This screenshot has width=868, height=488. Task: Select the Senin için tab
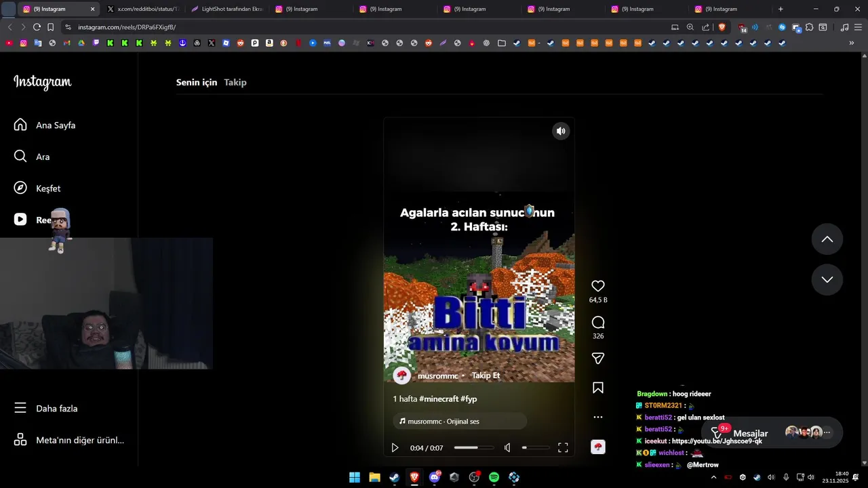197,82
